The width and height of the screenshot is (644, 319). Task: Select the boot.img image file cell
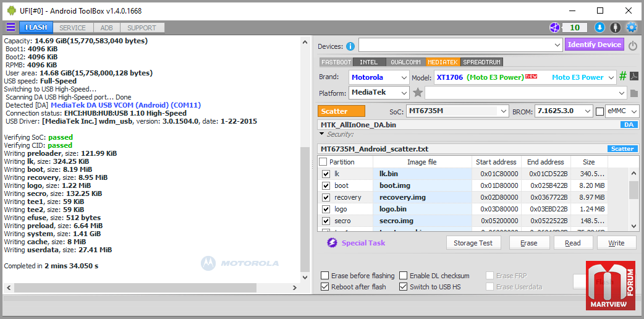point(423,185)
